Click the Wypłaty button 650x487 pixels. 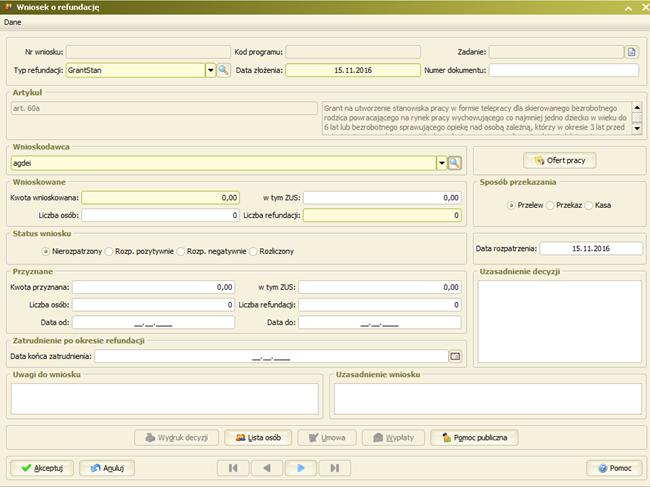(393, 438)
